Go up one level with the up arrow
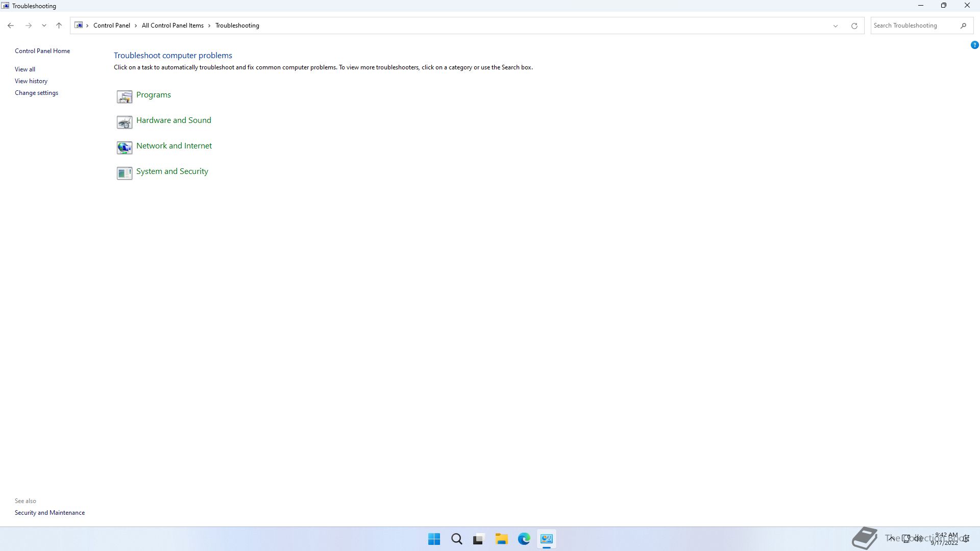Image resolution: width=980 pixels, height=551 pixels. (59, 26)
